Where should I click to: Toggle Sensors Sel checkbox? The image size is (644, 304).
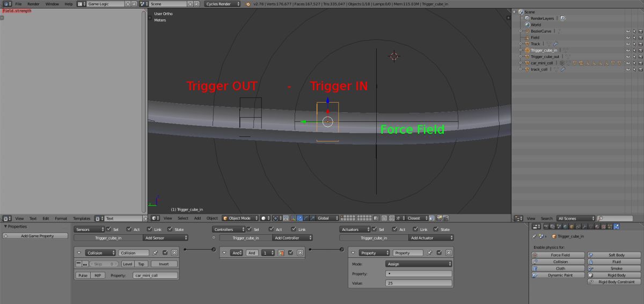[109, 229]
